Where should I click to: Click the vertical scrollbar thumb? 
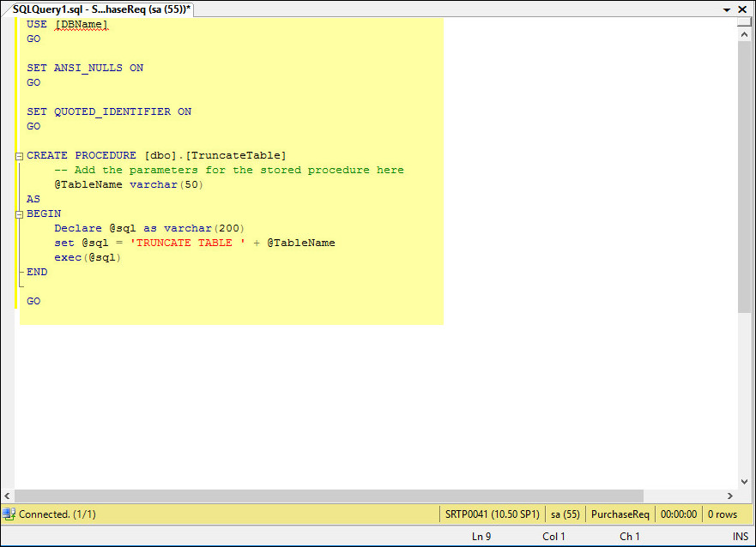[x=745, y=177]
